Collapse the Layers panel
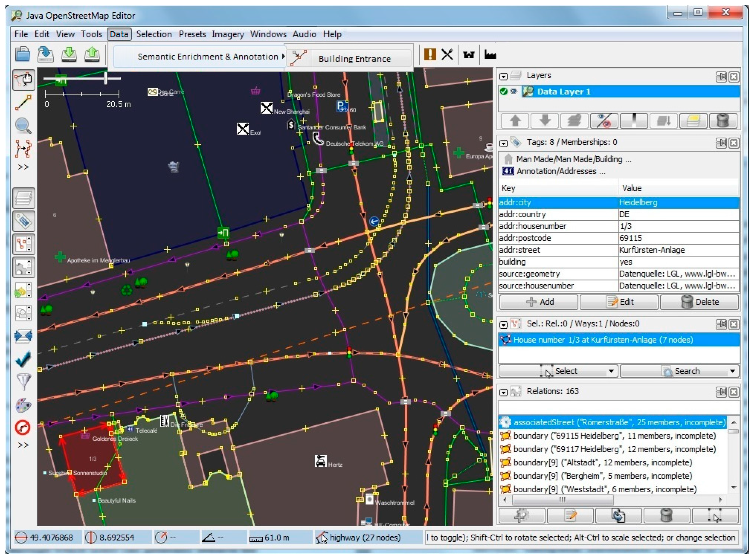Screen dimensions: 755x560 pyautogui.click(x=503, y=76)
